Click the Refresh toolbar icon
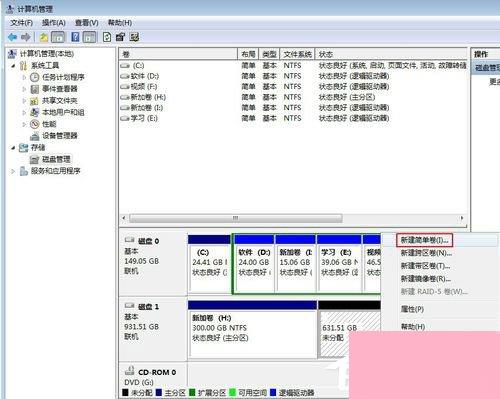Viewport: 500px width, 399px height. point(107,37)
